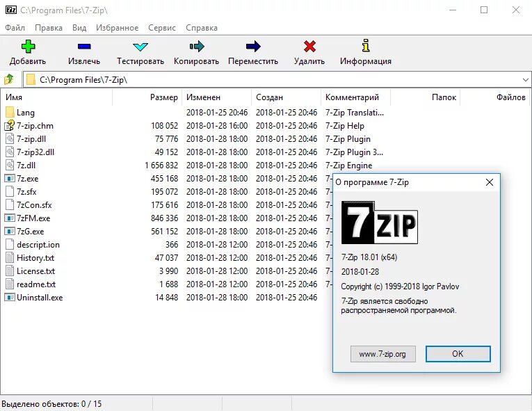Select the Lang folder name
532x411 pixels.
pyautogui.click(x=26, y=113)
